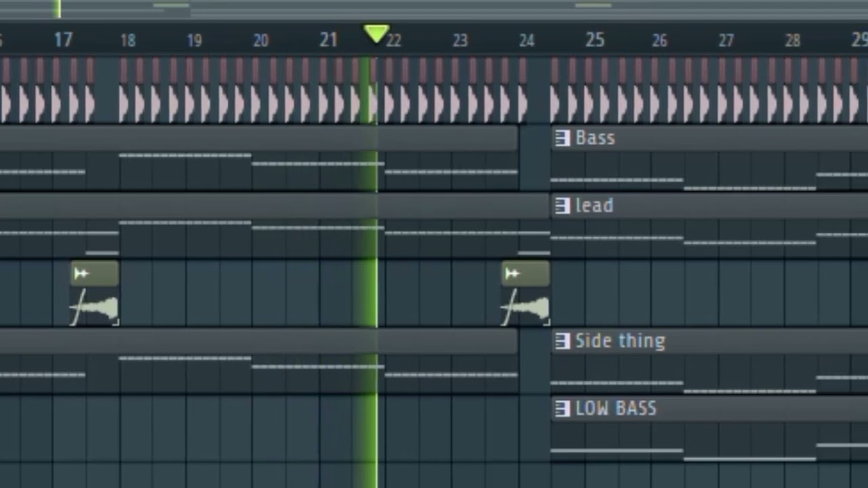Click the LOW BASS pattern clip icon
This screenshot has height=488, width=868.
(562, 409)
